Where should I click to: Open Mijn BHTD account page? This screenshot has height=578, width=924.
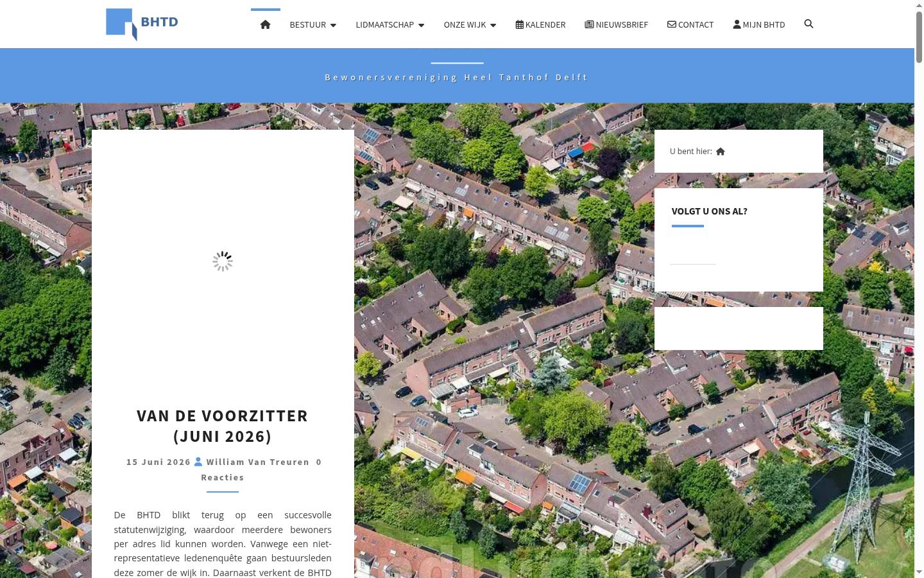coord(759,24)
